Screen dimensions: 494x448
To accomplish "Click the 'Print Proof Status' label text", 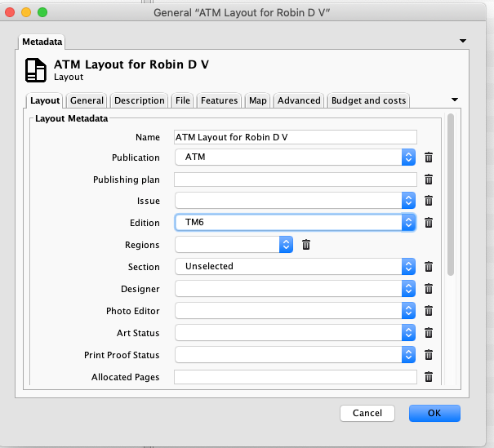I will point(122,355).
